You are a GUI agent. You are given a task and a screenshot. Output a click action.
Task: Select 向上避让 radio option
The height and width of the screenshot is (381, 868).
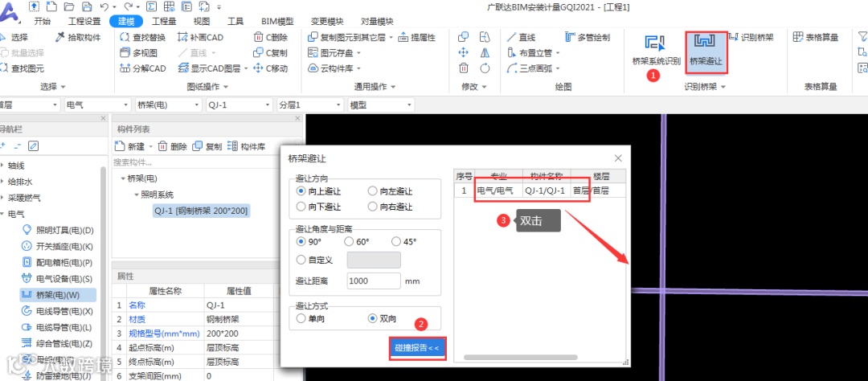tap(319, 191)
